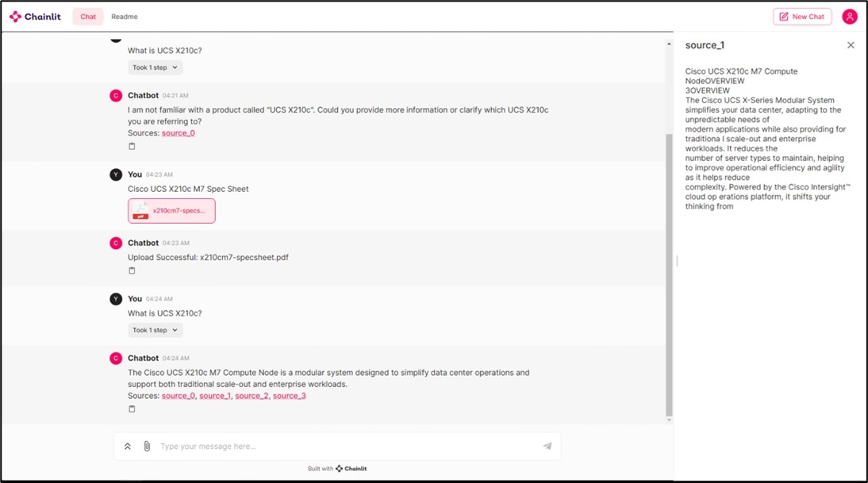
Task: Click the Chainlit logo in header
Action: pos(35,17)
